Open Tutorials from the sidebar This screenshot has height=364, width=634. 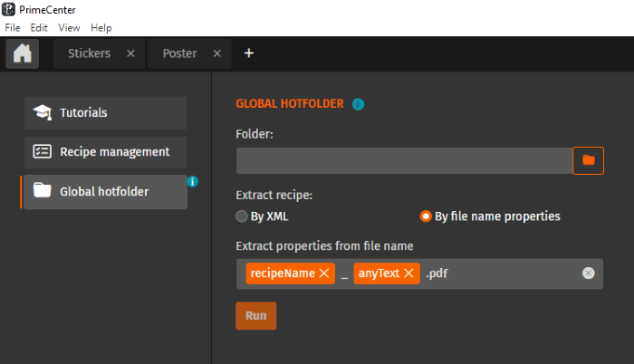click(x=106, y=113)
